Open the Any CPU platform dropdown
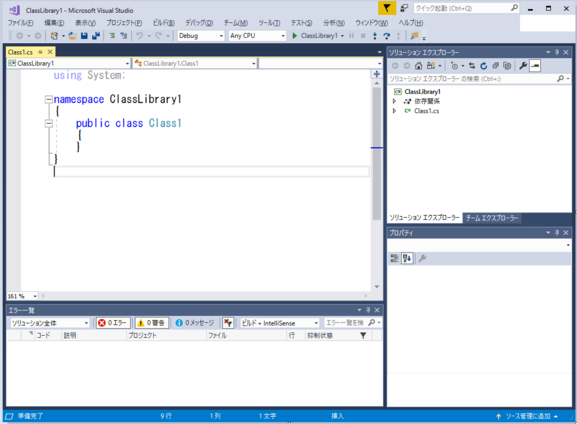Viewport: 577px width, 424px height. pyautogui.click(x=257, y=36)
